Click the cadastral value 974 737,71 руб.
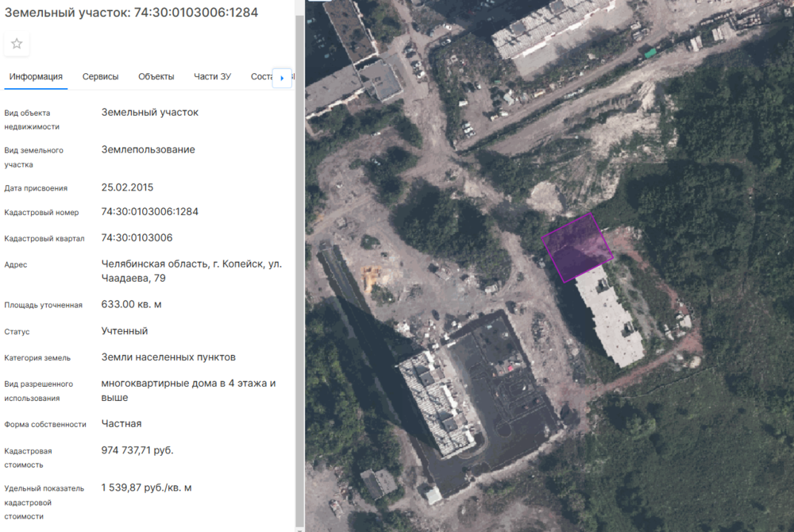Screen dimensions: 794x532 coord(137,450)
